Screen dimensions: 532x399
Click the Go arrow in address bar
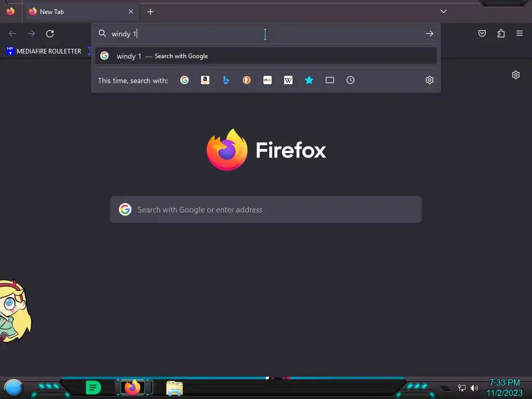tap(430, 34)
